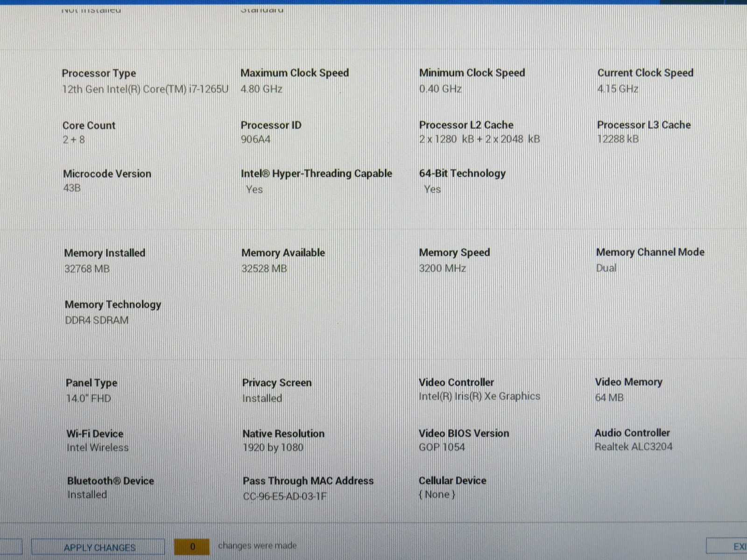Select the Memory Technology value 'DDR4 SDRAM'
The height and width of the screenshot is (560, 747).
pos(97,321)
